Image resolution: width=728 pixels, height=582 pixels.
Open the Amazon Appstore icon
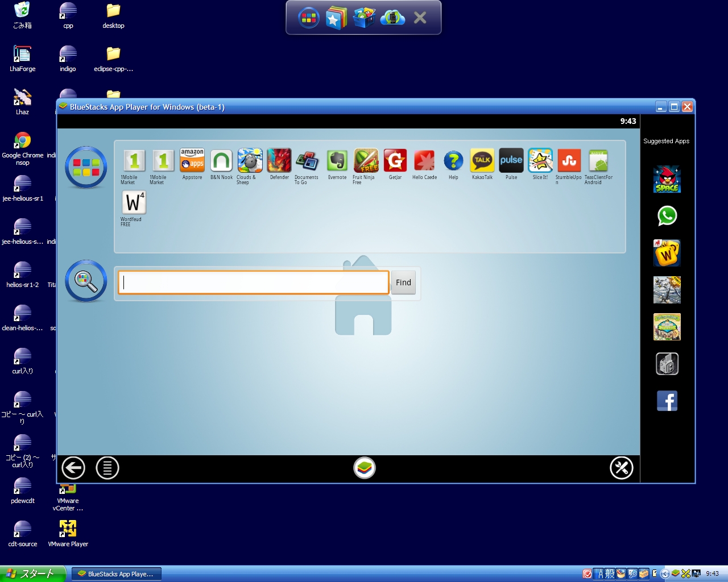192,161
